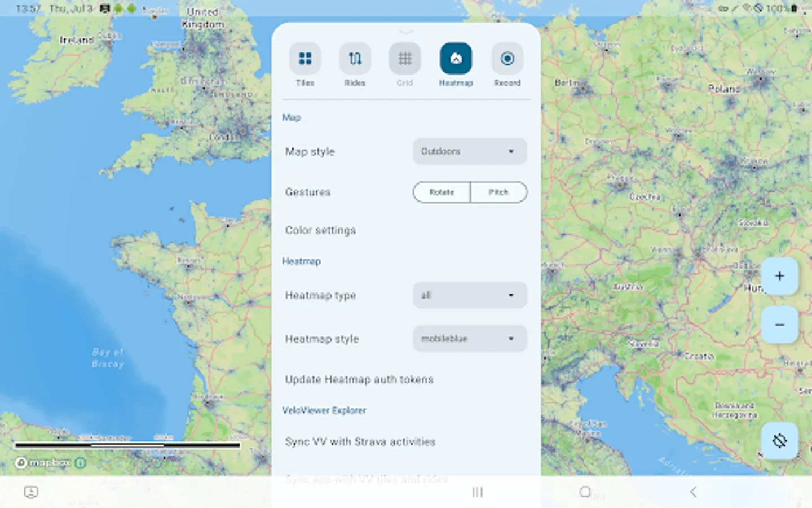Viewport: 812px width, 508px height.
Task: Open Color settings
Action: 320,230
